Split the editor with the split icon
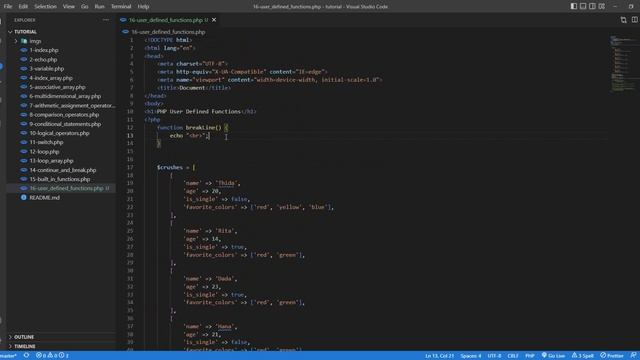Viewport: 640px width, 360px height. pyautogui.click(x=635, y=20)
